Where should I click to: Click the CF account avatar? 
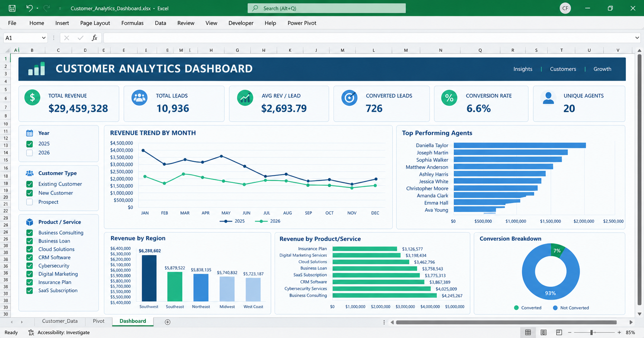(565, 8)
